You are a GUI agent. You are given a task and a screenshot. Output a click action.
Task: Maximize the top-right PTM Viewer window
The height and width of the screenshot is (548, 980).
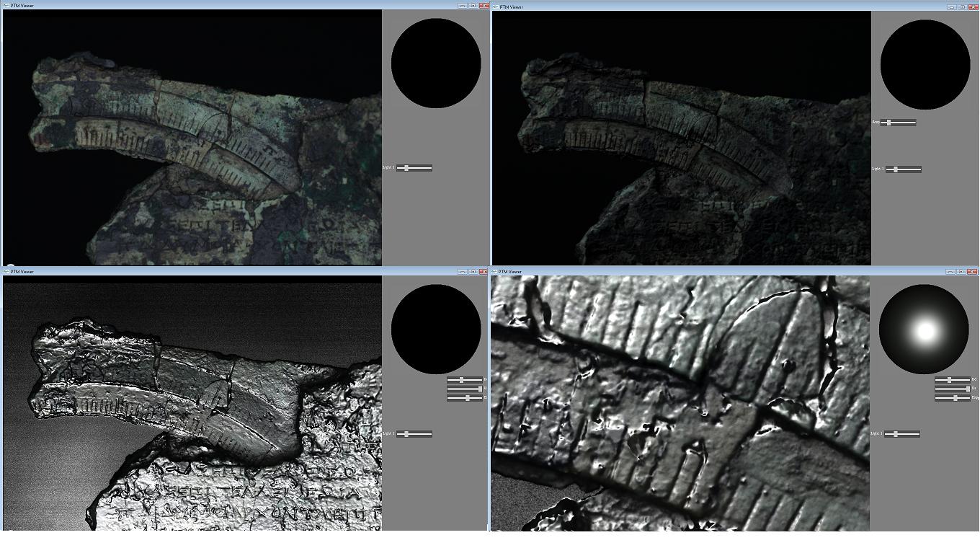(961, 6)
